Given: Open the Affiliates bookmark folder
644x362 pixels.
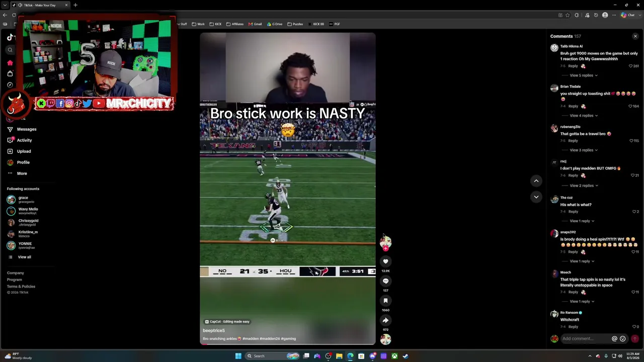Looking at the screenshot, I should (x=235, y=24).
